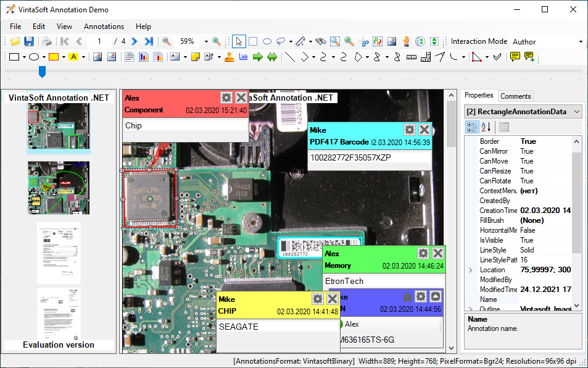588x368 pixels.
Task: Click the rubber stamp annotation tool
Action: (229, 57)
